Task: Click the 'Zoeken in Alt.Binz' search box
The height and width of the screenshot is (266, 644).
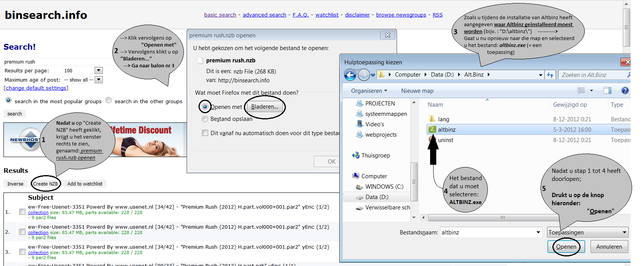Action: click(595, 75)
